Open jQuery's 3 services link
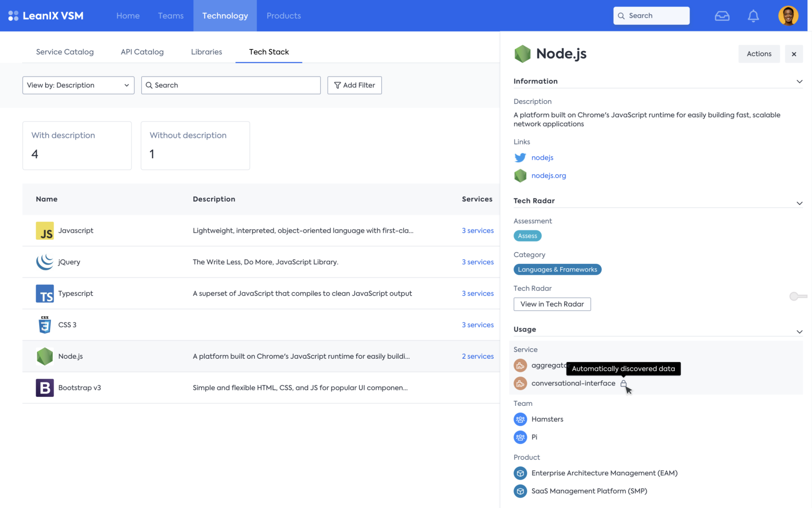This screenshot has height=508, width=812. [x=477, y=262]
